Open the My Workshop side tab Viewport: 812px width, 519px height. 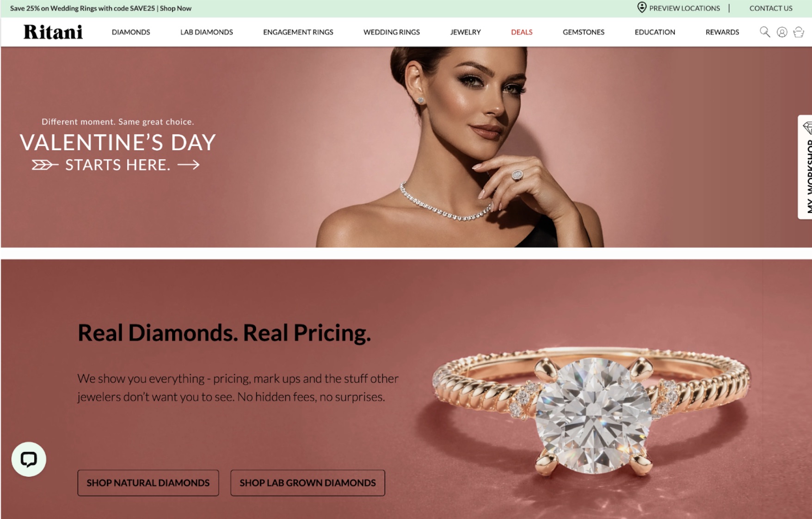806,167
